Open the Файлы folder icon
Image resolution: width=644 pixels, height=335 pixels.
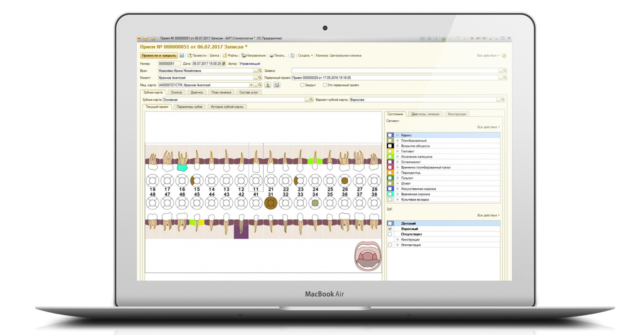[x=225, y=56]
